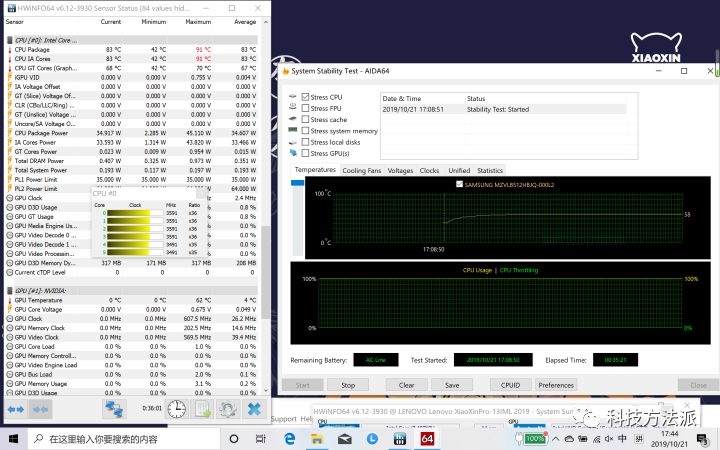Click CPU Package Power lightning icon

click(10, 133)
